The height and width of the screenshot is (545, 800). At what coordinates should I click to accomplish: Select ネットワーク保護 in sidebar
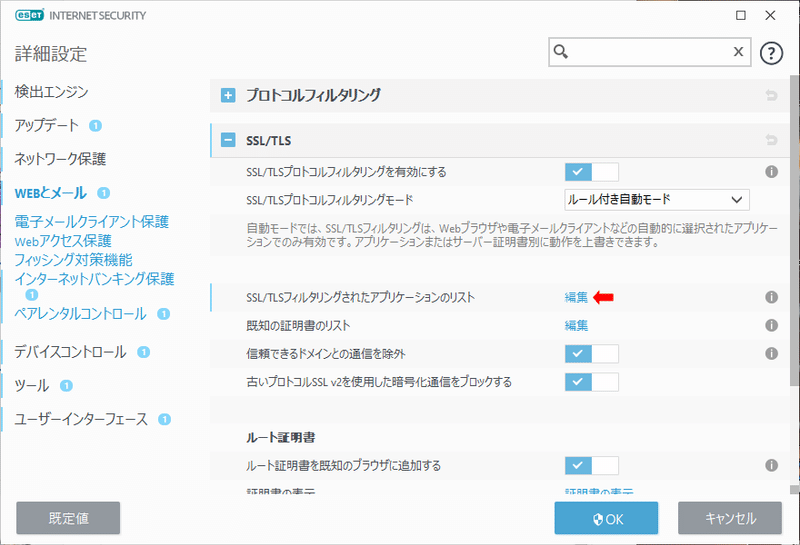(60, 159)
